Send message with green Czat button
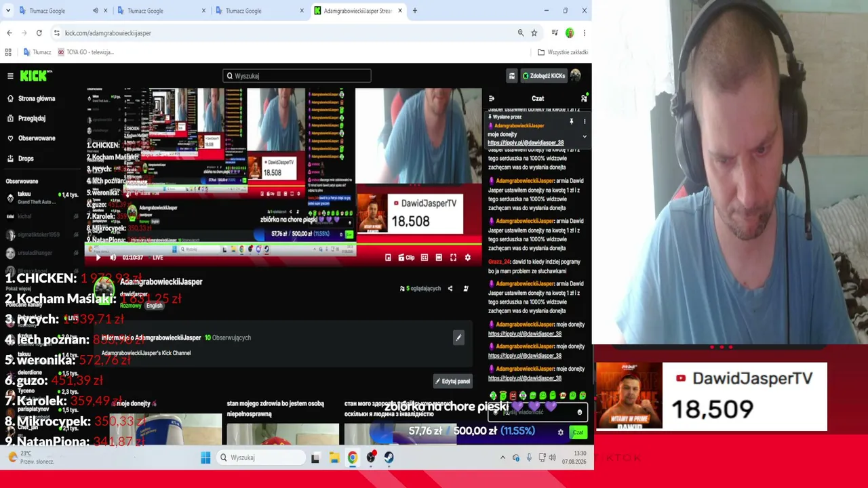Screen dimensions: 868x488 [578, 432]
